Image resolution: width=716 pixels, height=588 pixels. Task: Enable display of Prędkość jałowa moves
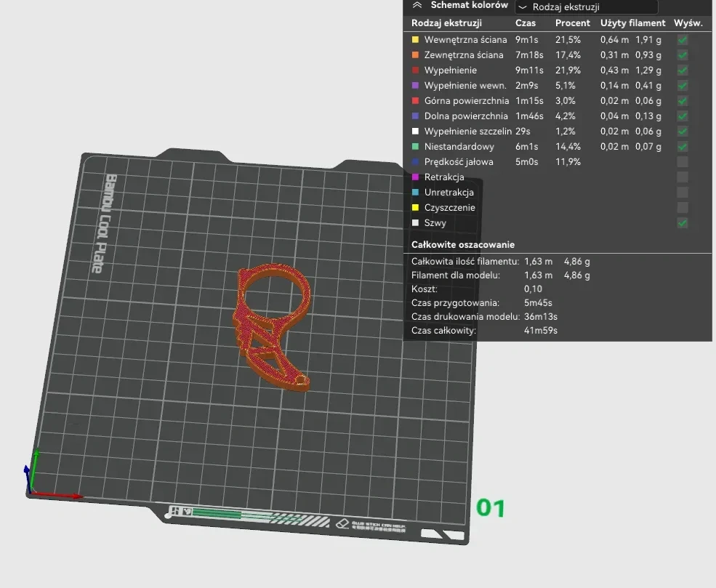point(682,162)
